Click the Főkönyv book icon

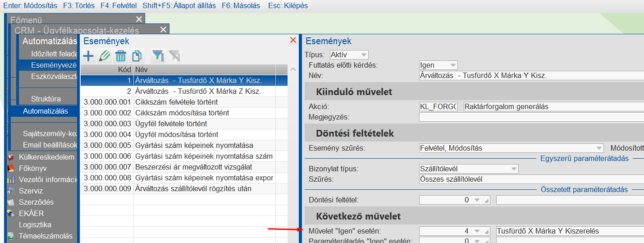click(x=11, y=169)
